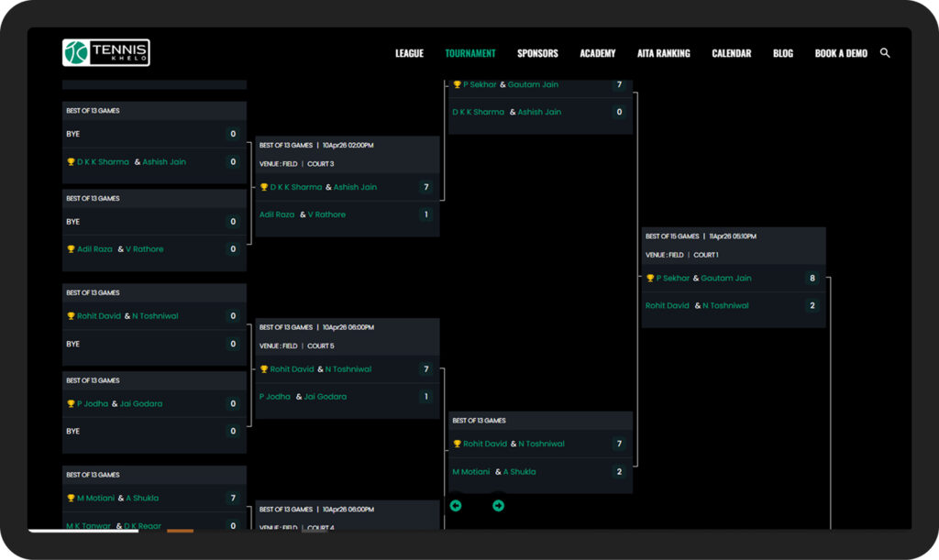Open N Toshniwal in Court 1 match
Image resolution: width=939 pixels, height=560 pixels.
(x=725, y=305)
